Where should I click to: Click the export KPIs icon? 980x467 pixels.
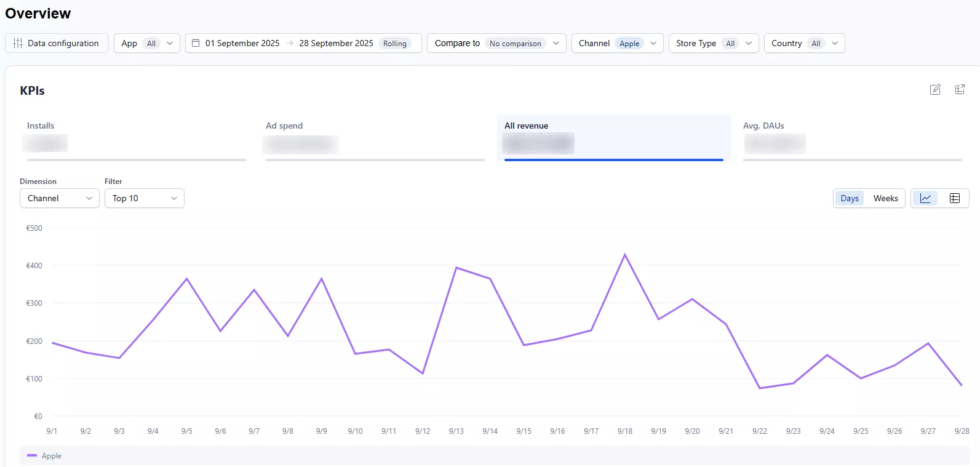(960, 90)
